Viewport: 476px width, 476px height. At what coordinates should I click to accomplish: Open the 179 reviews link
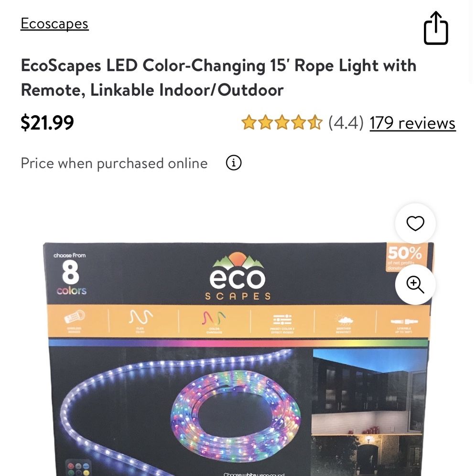(412, 123)
